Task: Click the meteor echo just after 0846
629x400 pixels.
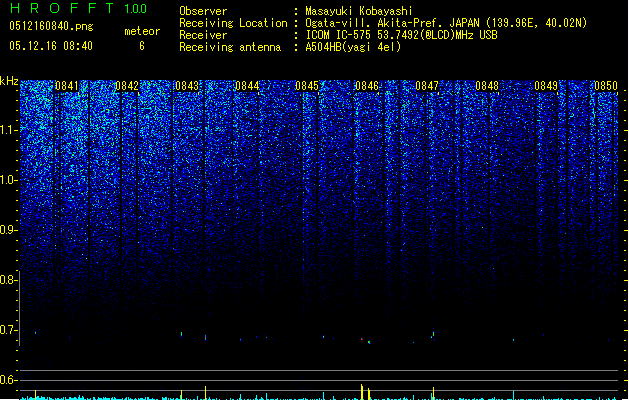Action: point(369,342)
